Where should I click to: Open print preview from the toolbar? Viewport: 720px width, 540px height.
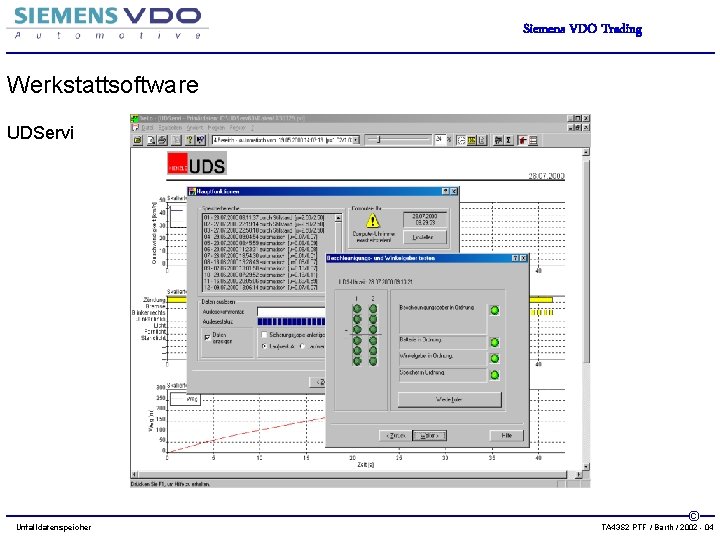coord(152,141)
